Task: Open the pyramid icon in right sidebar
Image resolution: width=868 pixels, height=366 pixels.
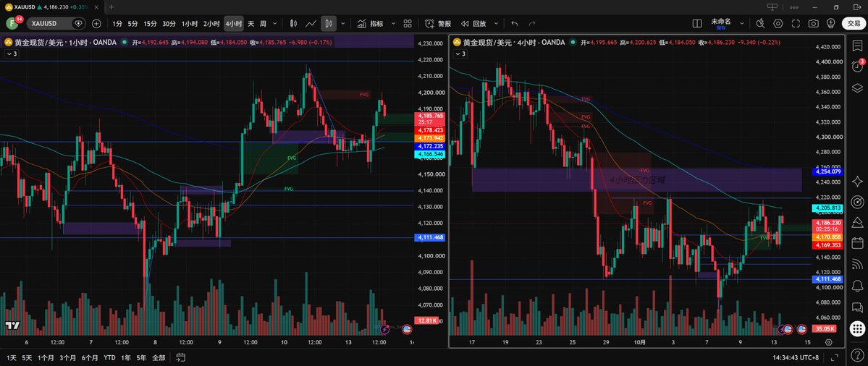Action: point(857,222)
